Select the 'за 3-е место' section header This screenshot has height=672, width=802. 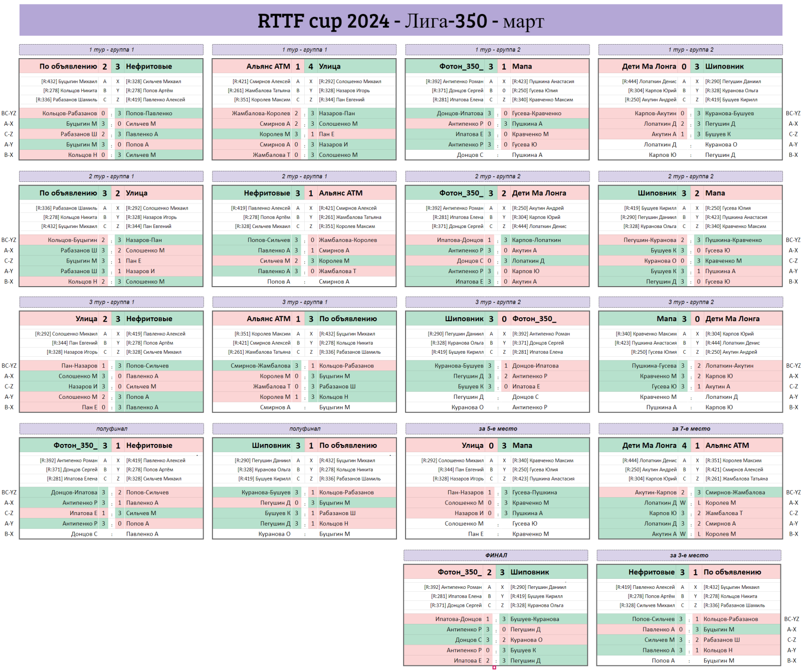[689, 555]
